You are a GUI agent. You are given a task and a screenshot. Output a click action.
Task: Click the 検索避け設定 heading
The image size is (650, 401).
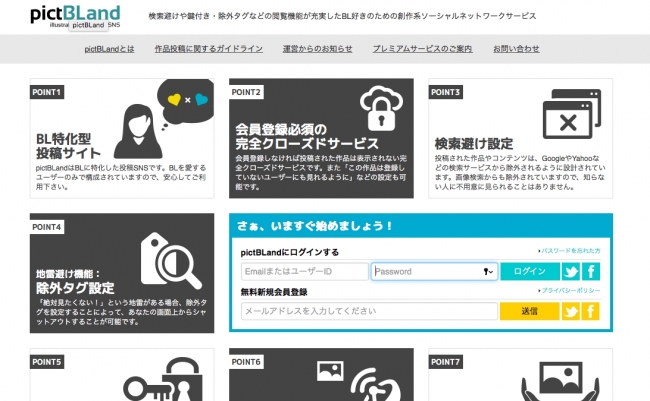[474, 144]
